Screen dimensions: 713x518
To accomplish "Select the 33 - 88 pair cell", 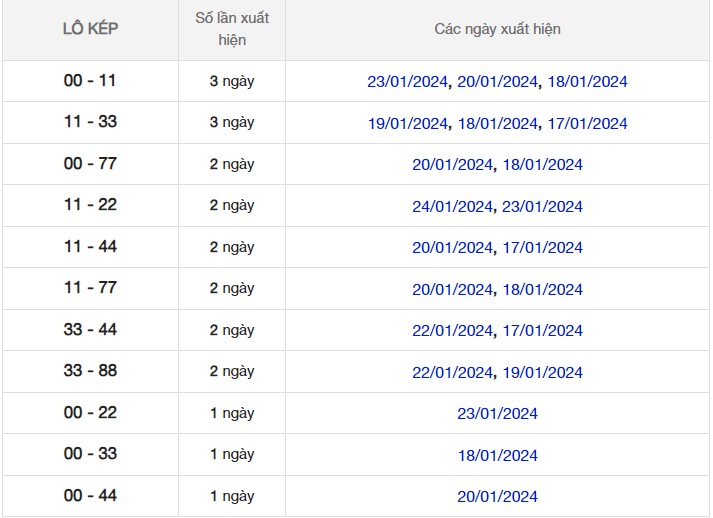I will coord(90,371).
